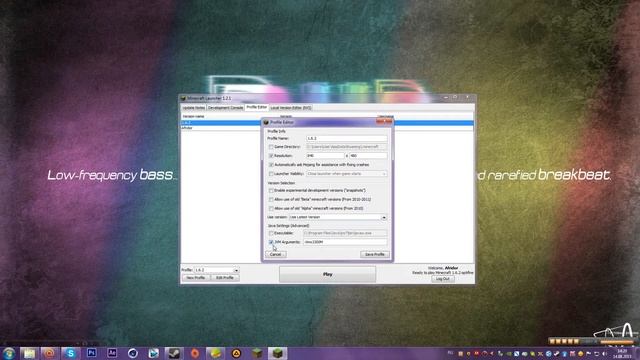Open the red-orange circle taskbar icon
The width and height of the screenshot is (640, 360).
(x=195, y=353)
